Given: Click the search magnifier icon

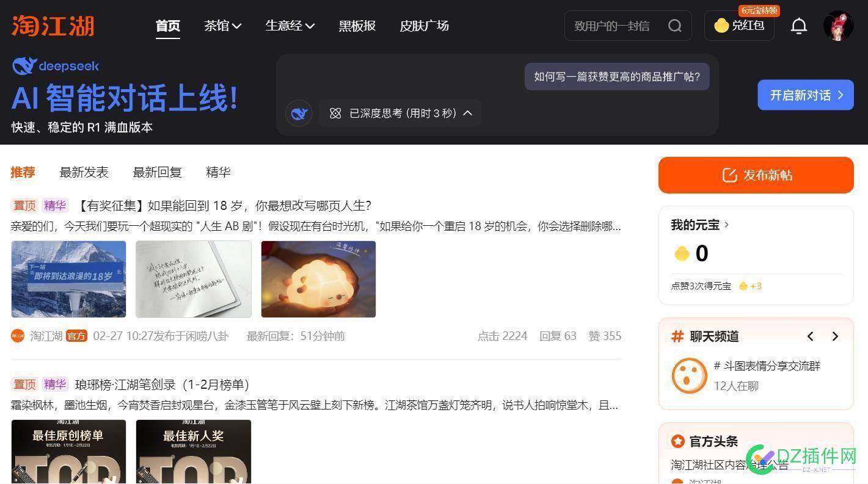Looking at the screenshot, I should pyautogui.click(x=674, y=26).
